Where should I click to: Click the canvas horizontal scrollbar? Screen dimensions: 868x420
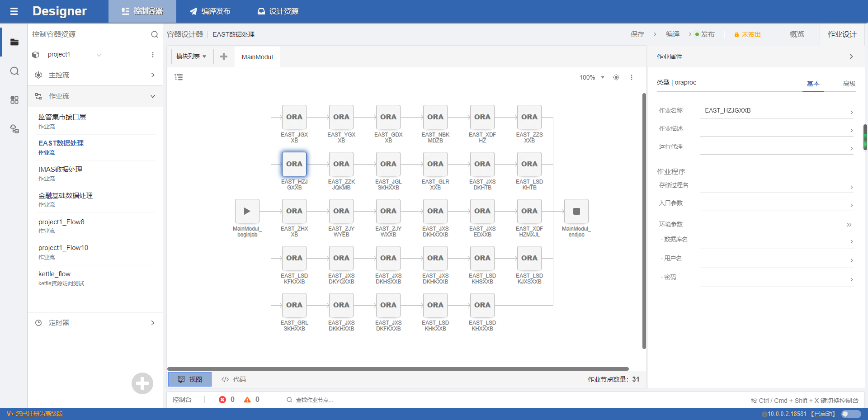(x=398, y=369)
